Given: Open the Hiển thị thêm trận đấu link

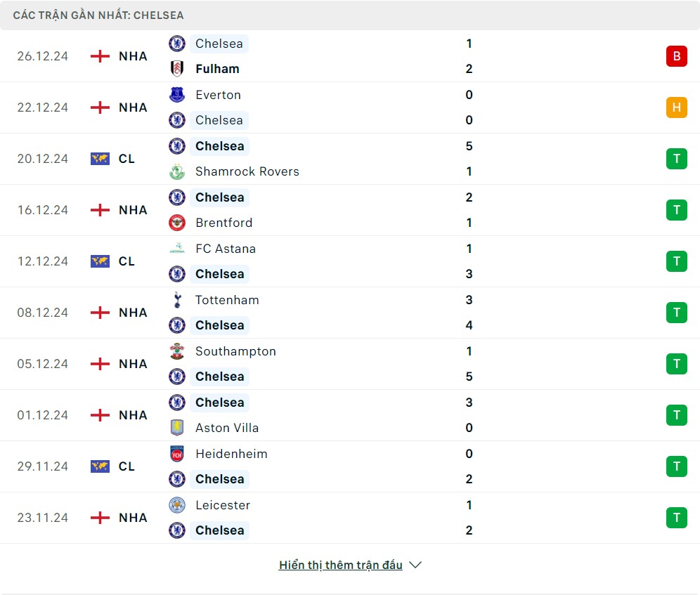Looking at the screenshot, I should [x=340, y=565].
